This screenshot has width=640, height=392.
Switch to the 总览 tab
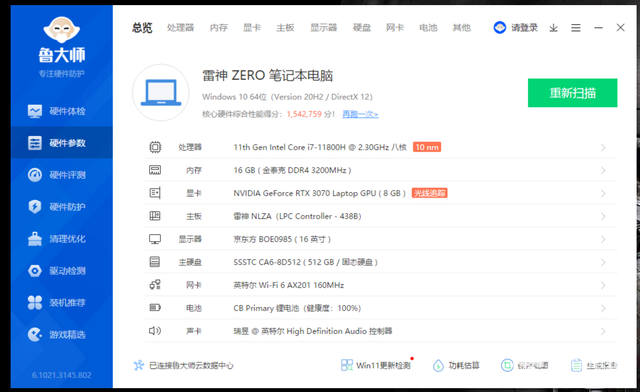142,28
